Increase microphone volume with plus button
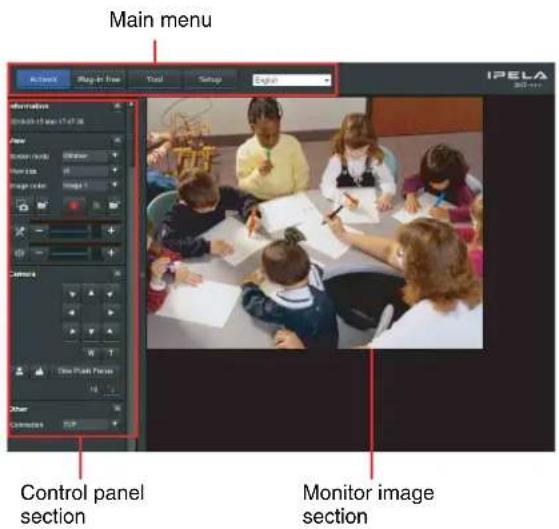This screenshot has height=529, width=559. pyautogui.click(x=111, y=231)
